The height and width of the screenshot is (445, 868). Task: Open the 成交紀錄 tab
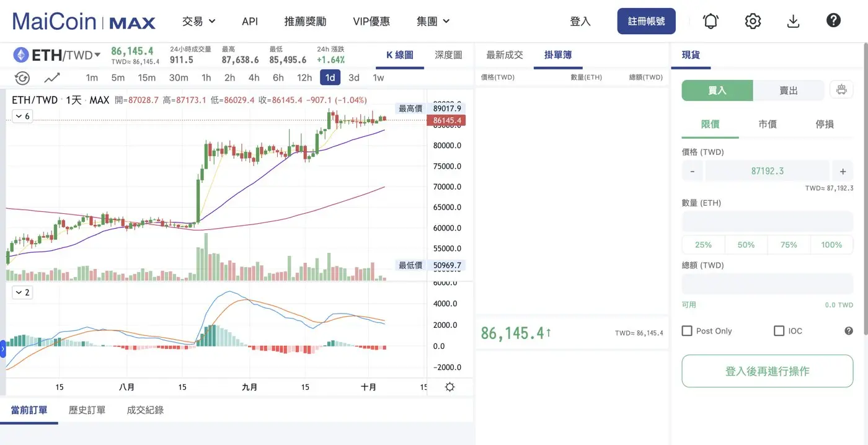tap(145, 410)
